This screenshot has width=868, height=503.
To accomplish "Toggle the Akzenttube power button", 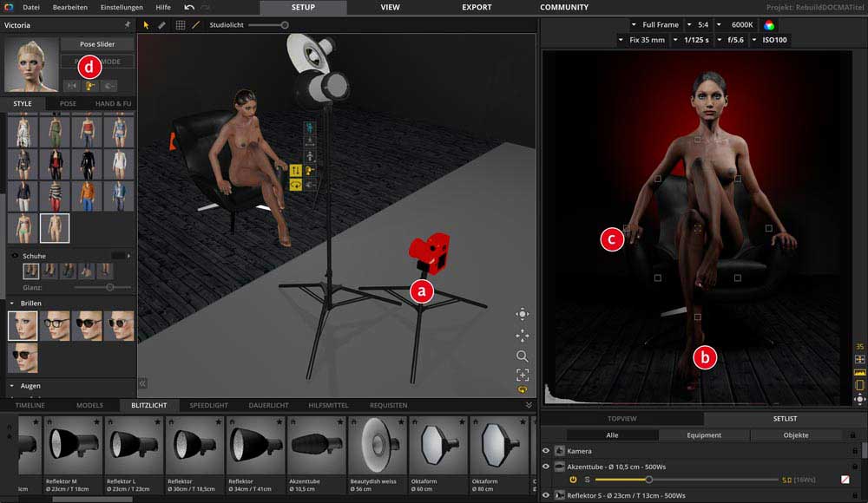I will [x=573, y=480].
